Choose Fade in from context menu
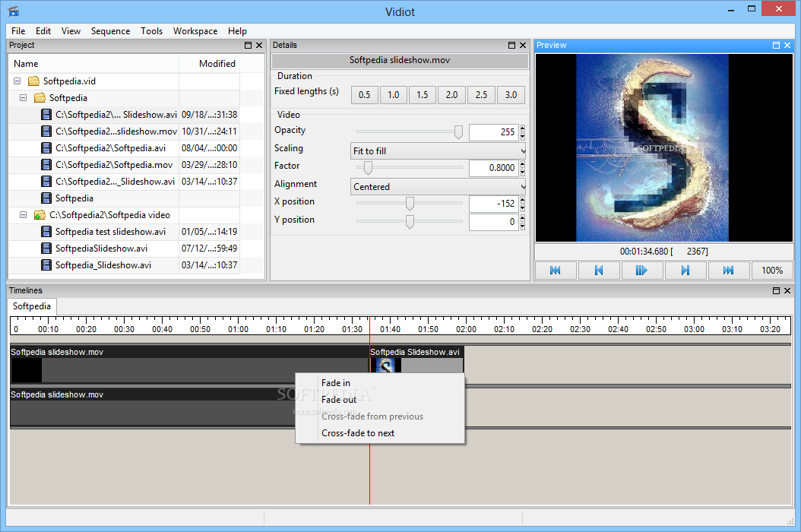Viewport: 801px width, 532px height. (x=380, y=383)
